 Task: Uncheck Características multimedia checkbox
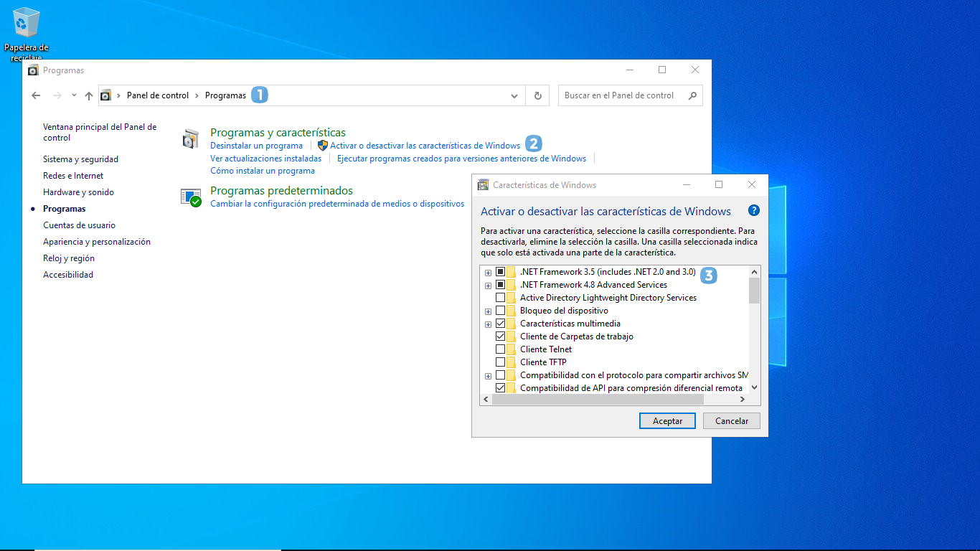coord(500,324)
